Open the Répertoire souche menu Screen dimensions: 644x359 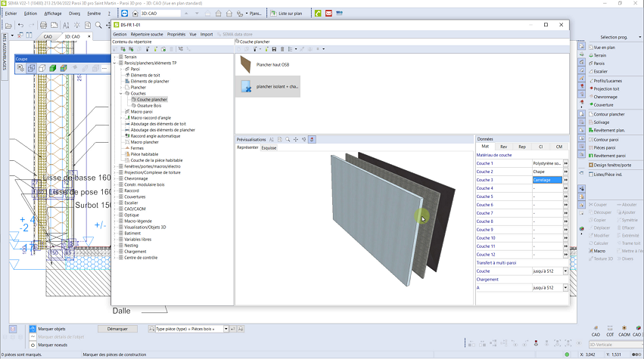pyautogui.click(x=146, y=34)
